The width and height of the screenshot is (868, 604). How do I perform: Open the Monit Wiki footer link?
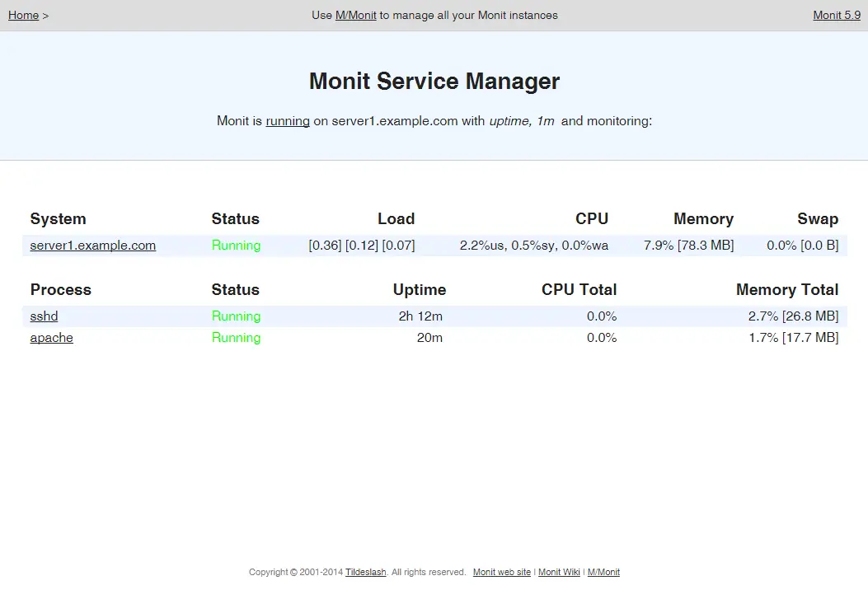[559, 573]
